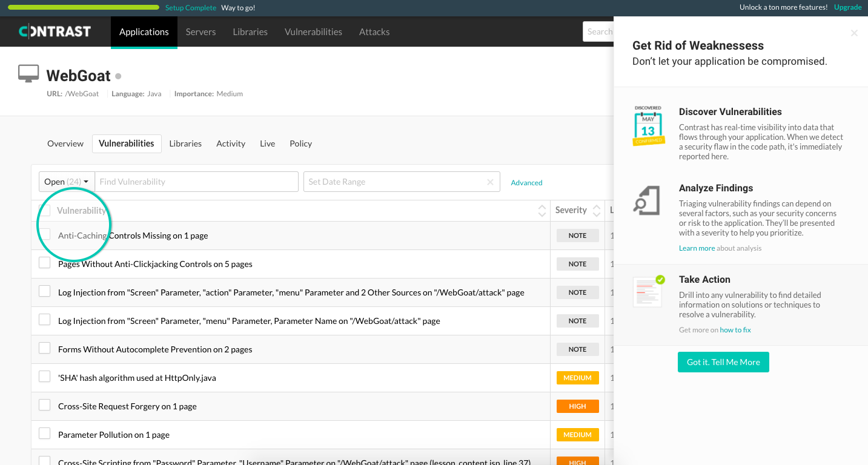Viewport: 868px width, 465px height.
Task: Open Log Injection with Parameter Name
Action: [x=249, y=321]
